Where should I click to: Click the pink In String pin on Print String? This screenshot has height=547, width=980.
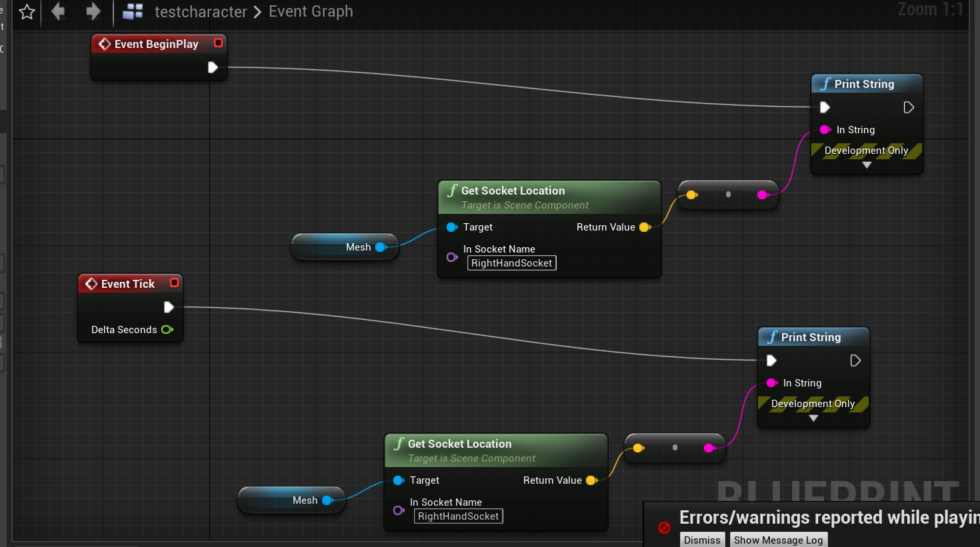pyautogui.click(x=825, y=130)
